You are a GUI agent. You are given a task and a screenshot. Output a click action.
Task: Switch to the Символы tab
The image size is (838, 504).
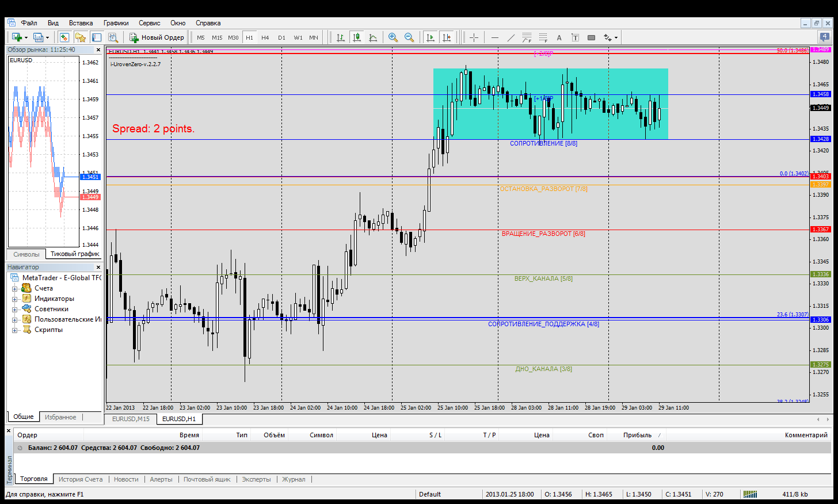pyautogui.click(x=26, y=254)
